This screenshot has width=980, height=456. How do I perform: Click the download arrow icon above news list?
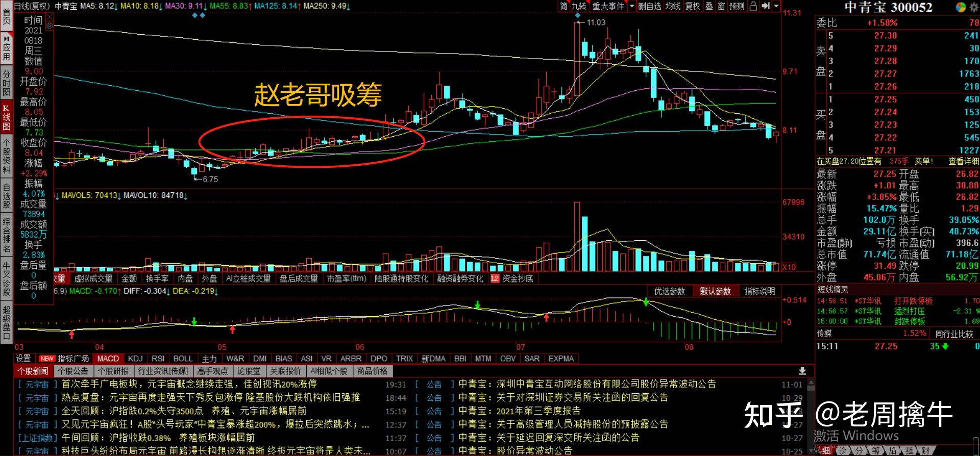click(802, 371)
